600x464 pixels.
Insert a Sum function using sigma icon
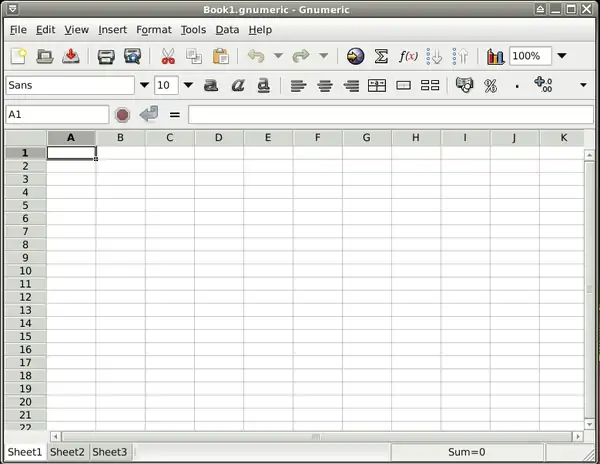click(x=381, y=57)
